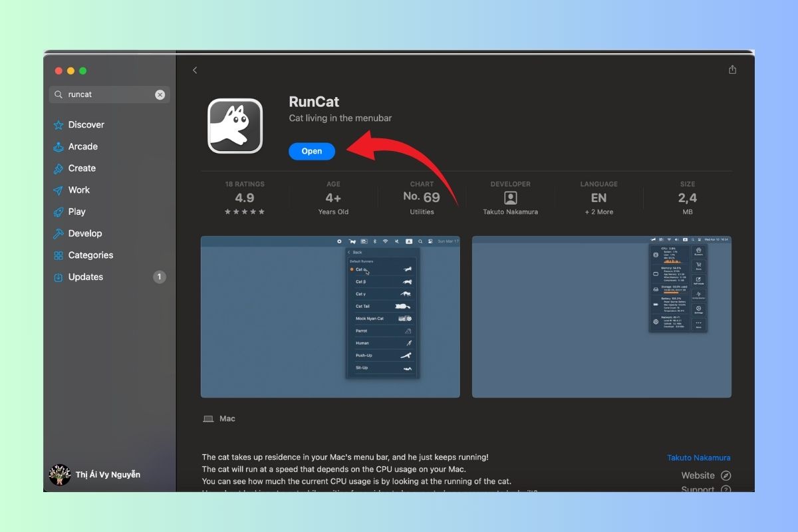Click the share icon at top right
Image resolution: width=798 pixels, height=532 pixels.
point(732,70)
